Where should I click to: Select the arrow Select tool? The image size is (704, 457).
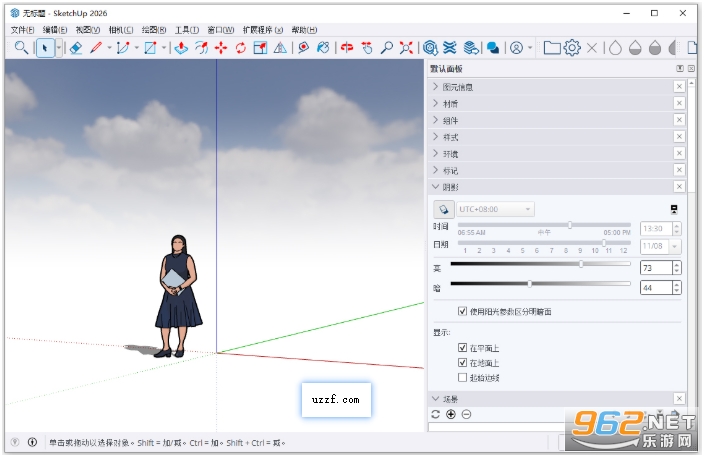click(x=45, y=48)
